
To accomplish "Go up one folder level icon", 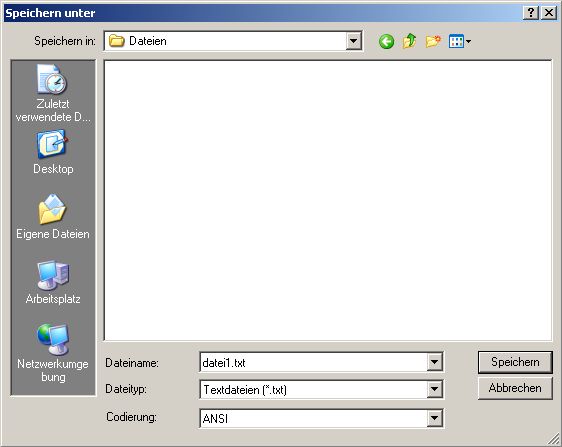I will pos(409,41).
